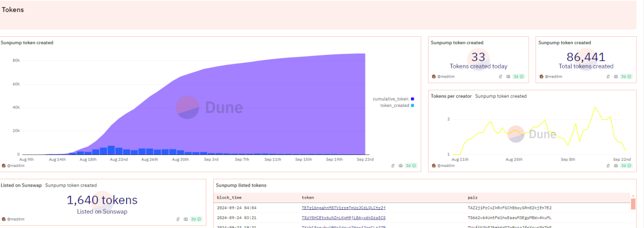Click the Listed on Sunswap panel title
The image size is (644, 228).
coord(20,185)
